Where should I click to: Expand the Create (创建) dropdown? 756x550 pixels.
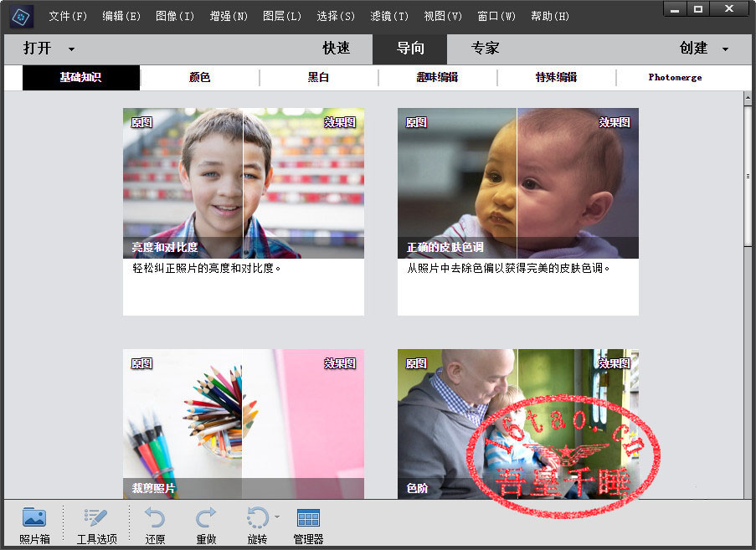(724, 49)
